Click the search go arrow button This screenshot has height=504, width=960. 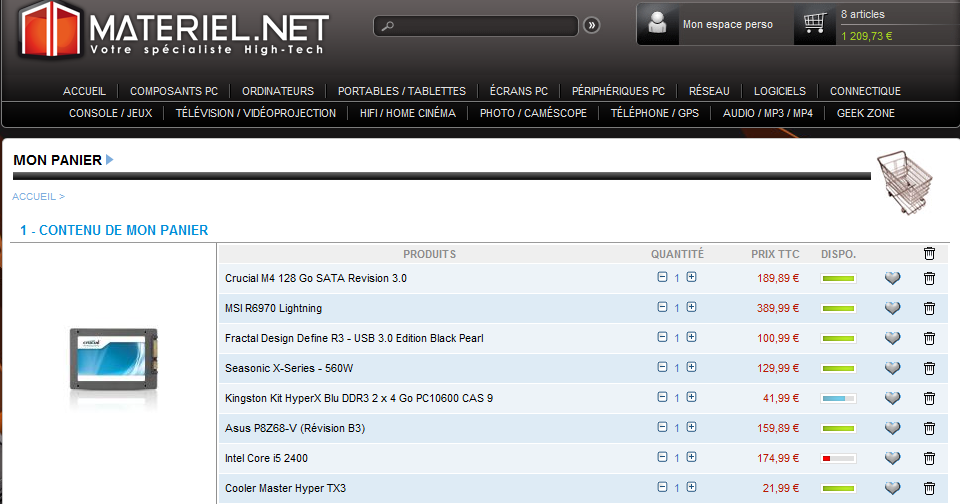tap(591, 25)
